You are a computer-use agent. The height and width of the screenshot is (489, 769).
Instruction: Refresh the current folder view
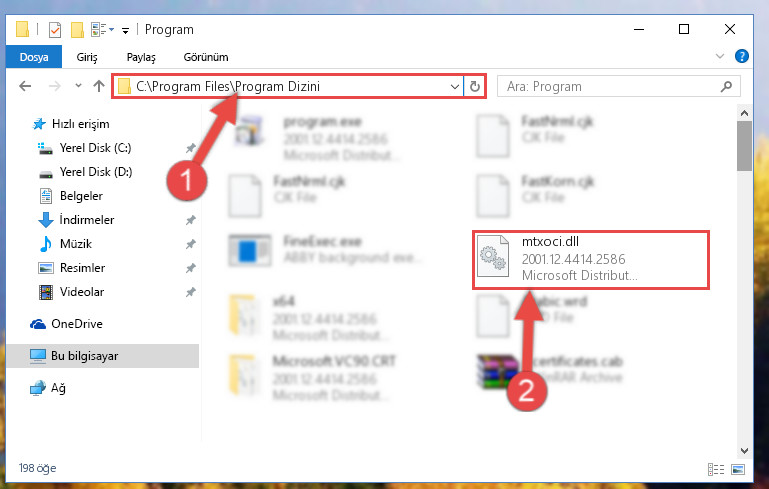tap(474, 87)
